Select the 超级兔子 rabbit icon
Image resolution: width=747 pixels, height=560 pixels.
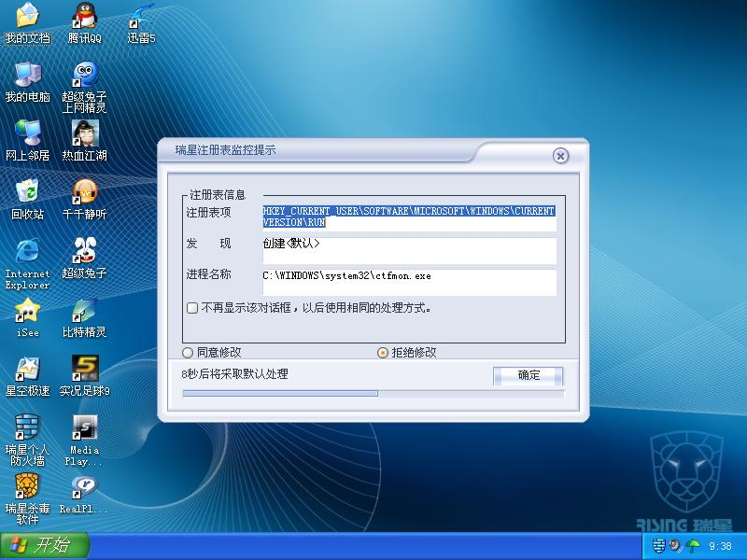pyautogui.click(x=84, y=259)
